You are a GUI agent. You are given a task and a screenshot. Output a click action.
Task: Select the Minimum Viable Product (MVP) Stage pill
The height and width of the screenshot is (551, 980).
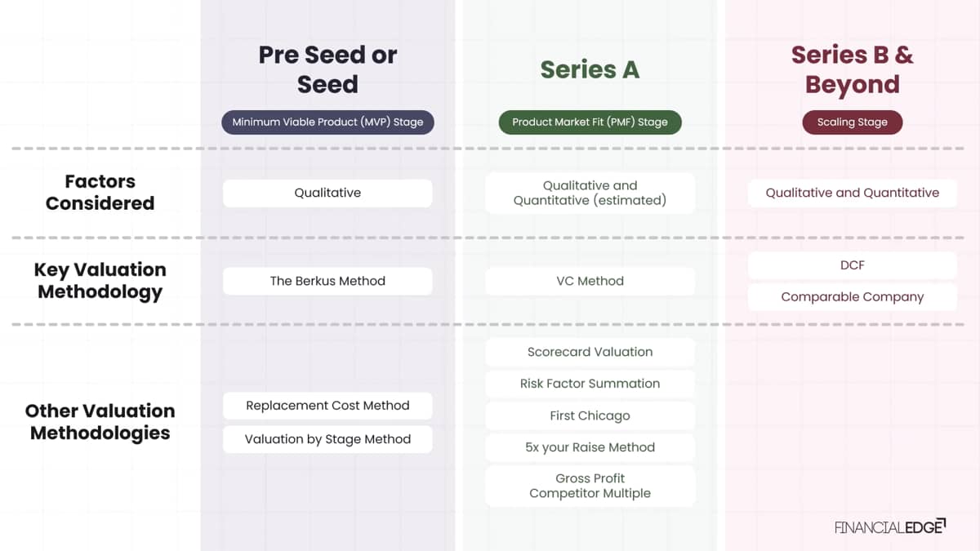pyautogui.click(x=327, y=122)
